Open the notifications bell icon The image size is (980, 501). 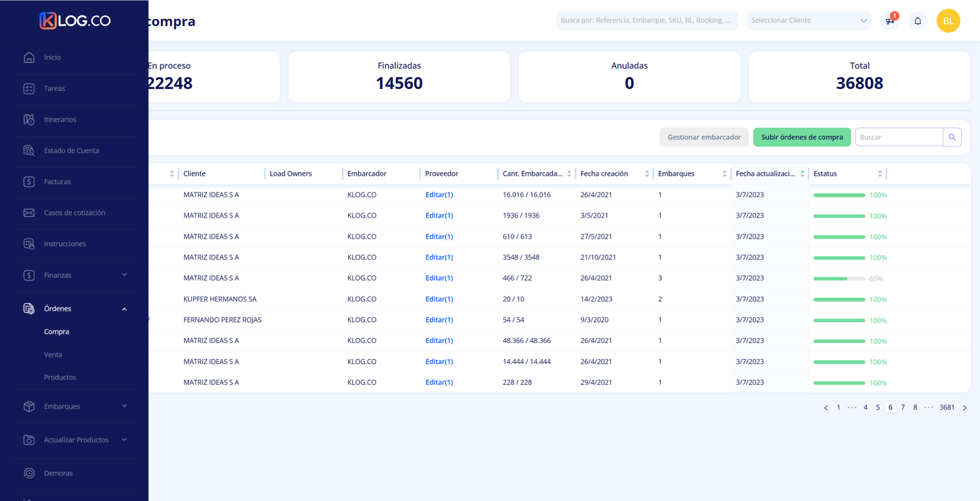pyautogui.click(x=918, y=20)
